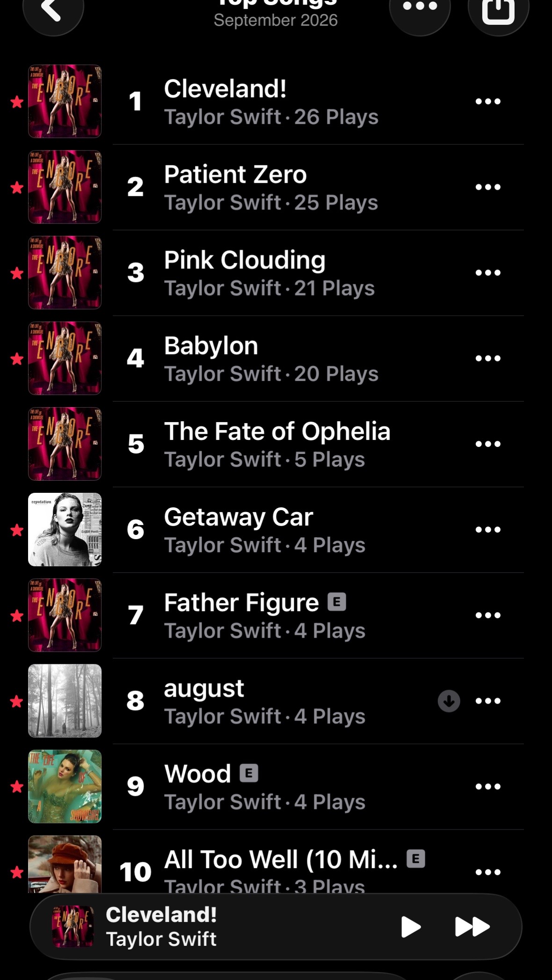Skip forward in the mini player

click(472, 927)
